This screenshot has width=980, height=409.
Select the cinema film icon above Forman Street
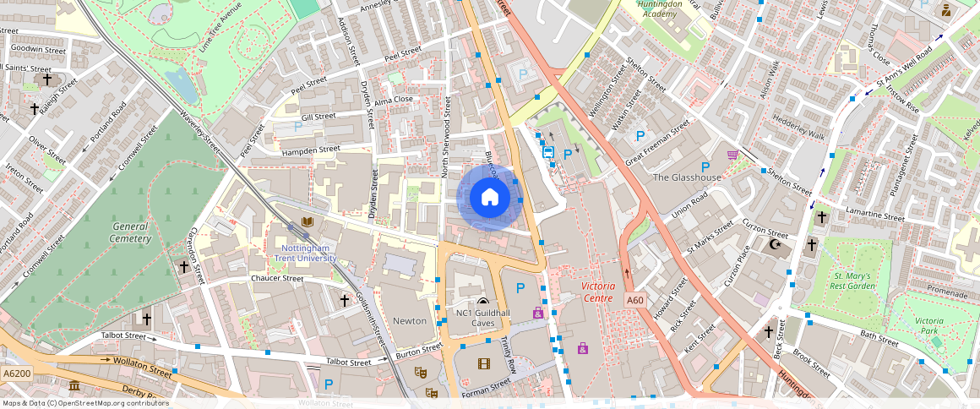tap(483, 364)
